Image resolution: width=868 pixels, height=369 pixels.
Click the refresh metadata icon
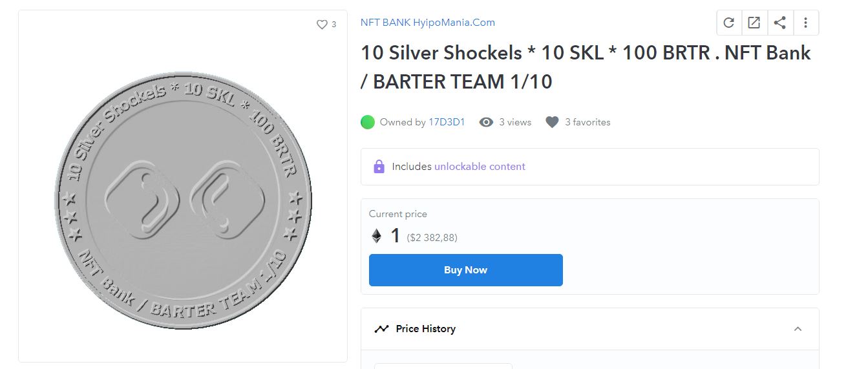tap(728, 23)
